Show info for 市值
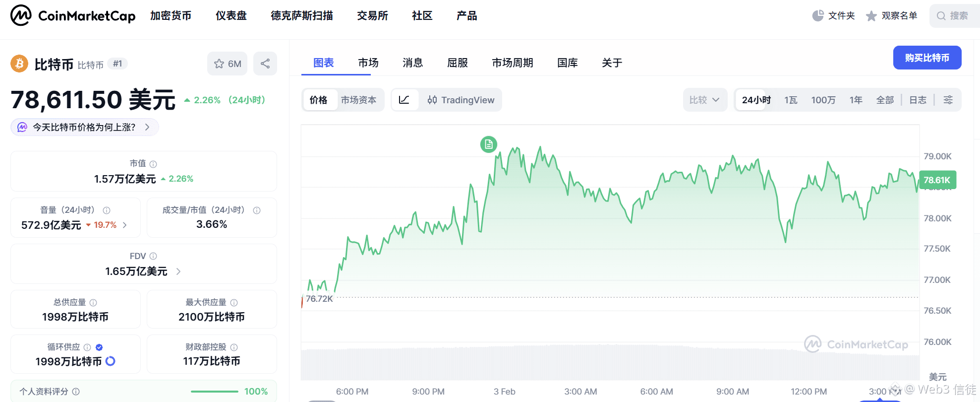Image resolution: width=980 pixels, height=402 pixels. tap(153, 164)
